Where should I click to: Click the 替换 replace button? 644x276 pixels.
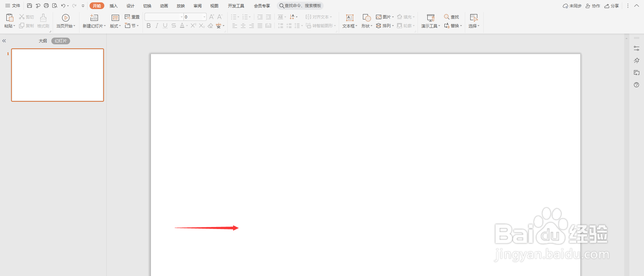[x=453, y=26]
